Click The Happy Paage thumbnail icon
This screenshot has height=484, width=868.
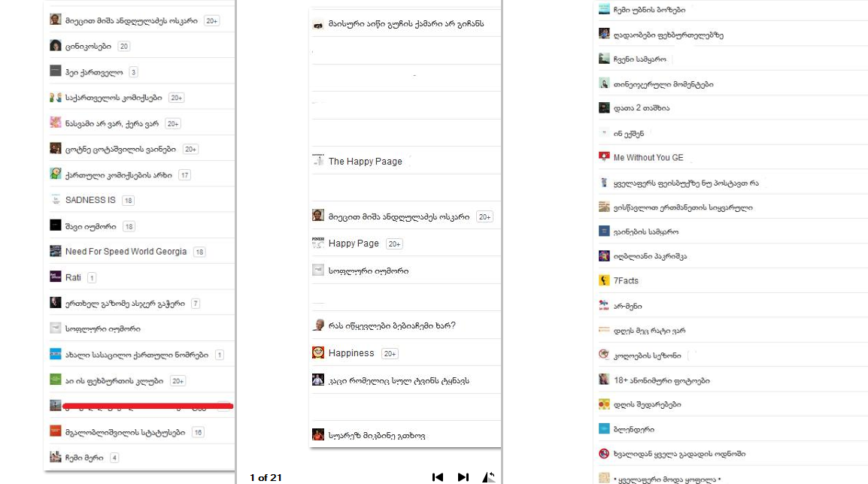[317, 160]
